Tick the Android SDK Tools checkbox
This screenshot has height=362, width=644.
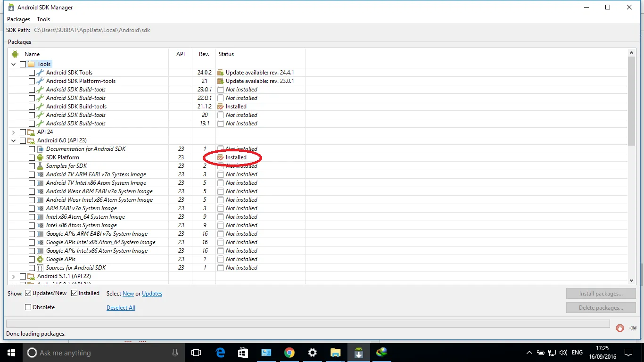32,73
